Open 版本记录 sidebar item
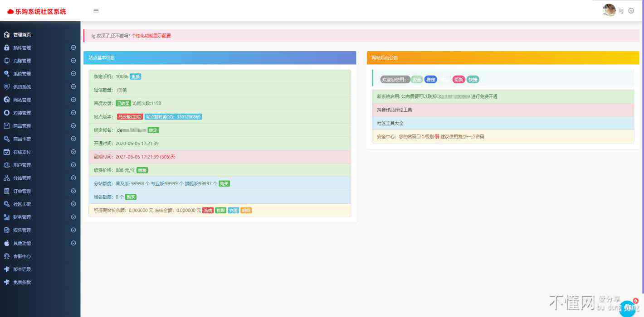 (x=22, y=269)
